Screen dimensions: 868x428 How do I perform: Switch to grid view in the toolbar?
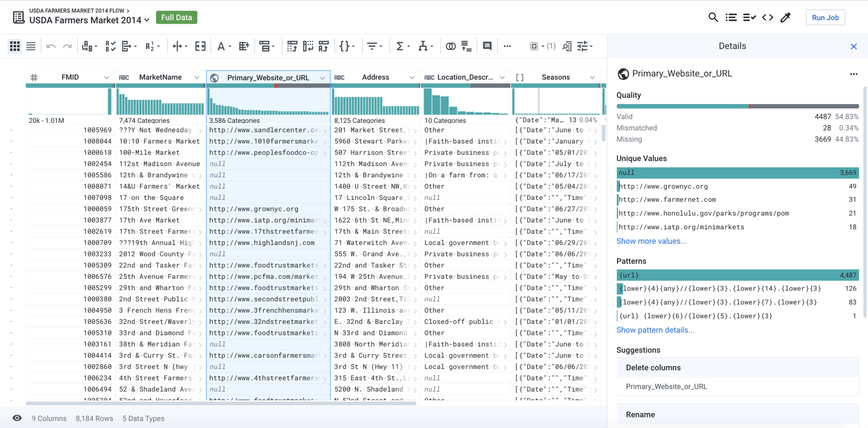point(14,46)
